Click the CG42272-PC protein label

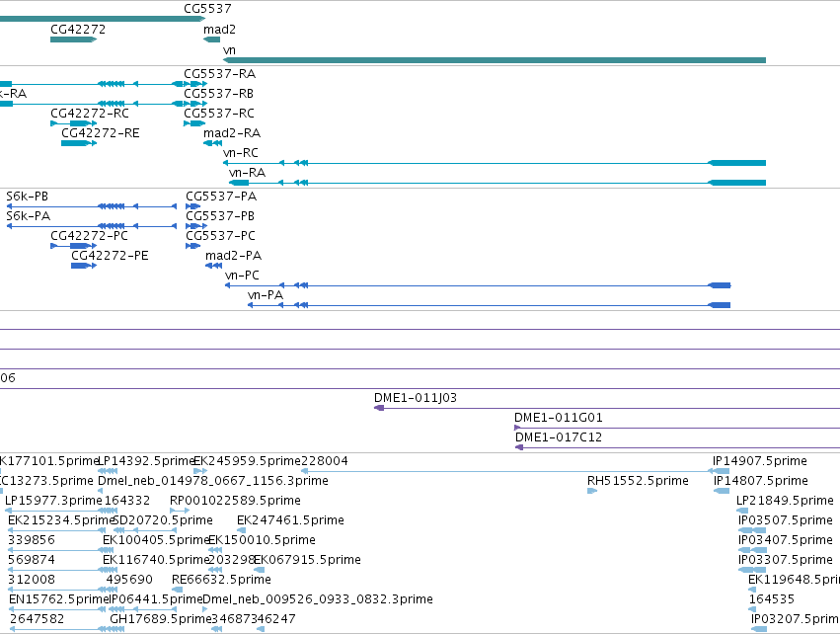(x=89, y=236)
